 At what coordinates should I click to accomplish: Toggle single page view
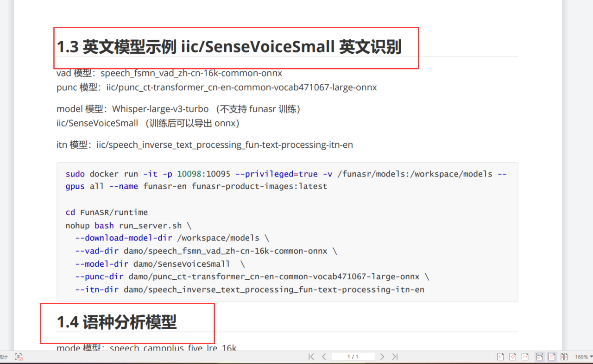click(552, 357)
